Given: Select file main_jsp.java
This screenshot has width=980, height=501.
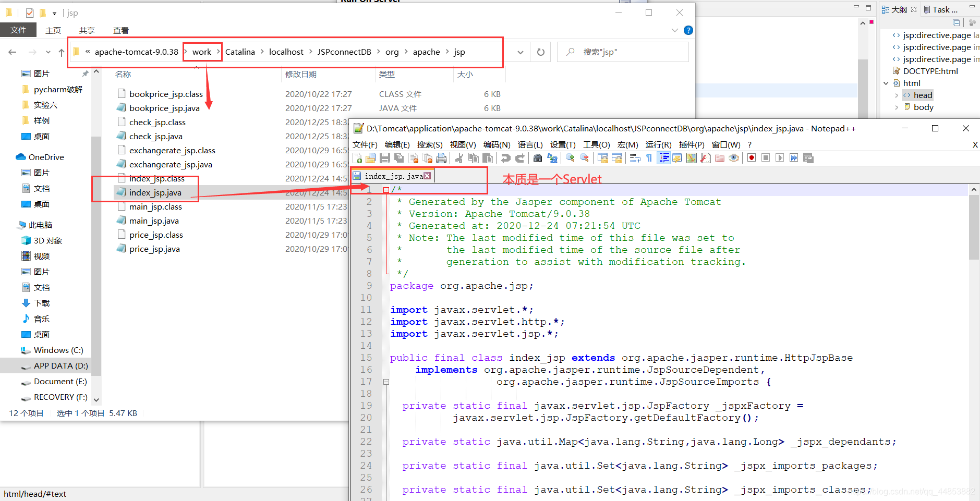Looking at the screenshot, I should point(154,221).
